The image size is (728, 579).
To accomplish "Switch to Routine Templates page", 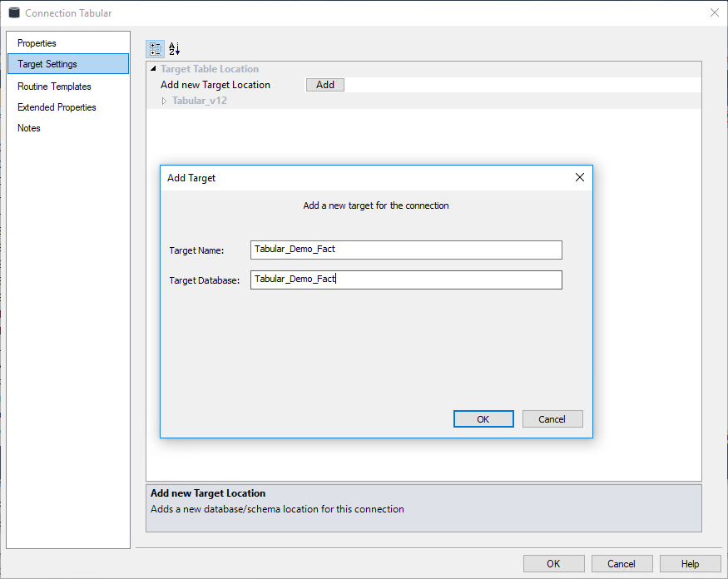I will click(54, 87).
